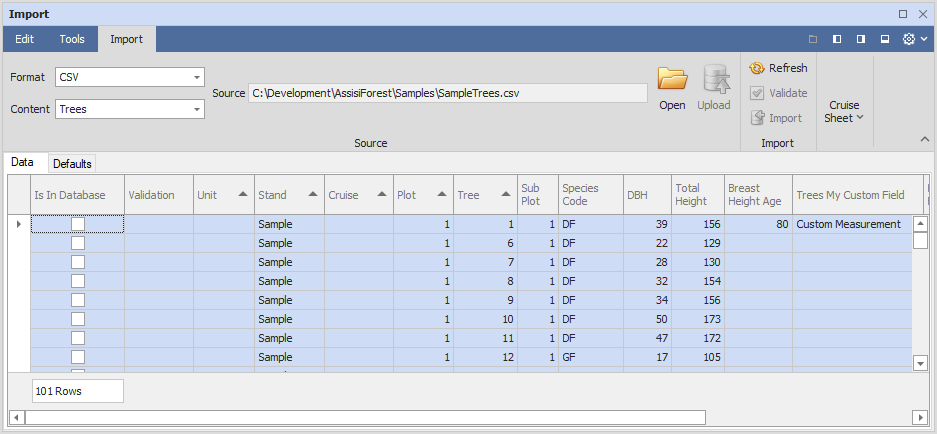
Task: Check Is In Database for tree 11
Action: (x=78, y=338)
